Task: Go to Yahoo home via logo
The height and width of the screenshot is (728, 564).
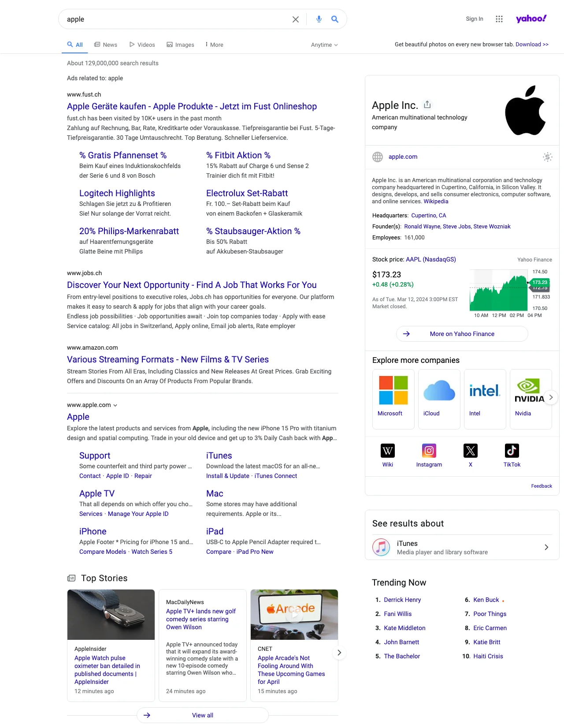Action: pos(531,19)
